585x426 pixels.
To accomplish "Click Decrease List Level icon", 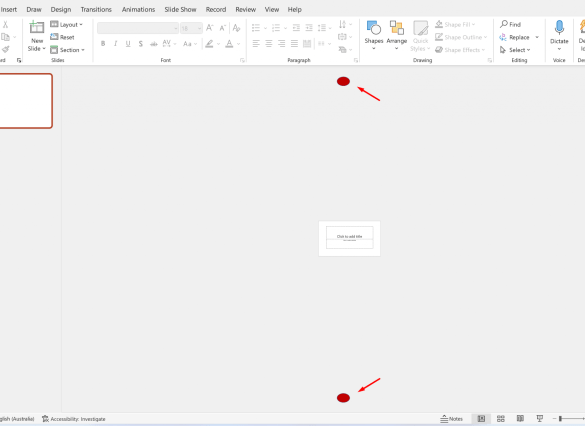I will [x=296, y=28].
